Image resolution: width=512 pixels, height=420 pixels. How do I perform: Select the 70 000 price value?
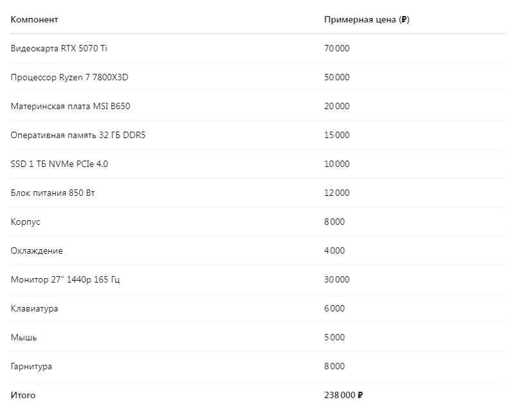coord(337,48)
